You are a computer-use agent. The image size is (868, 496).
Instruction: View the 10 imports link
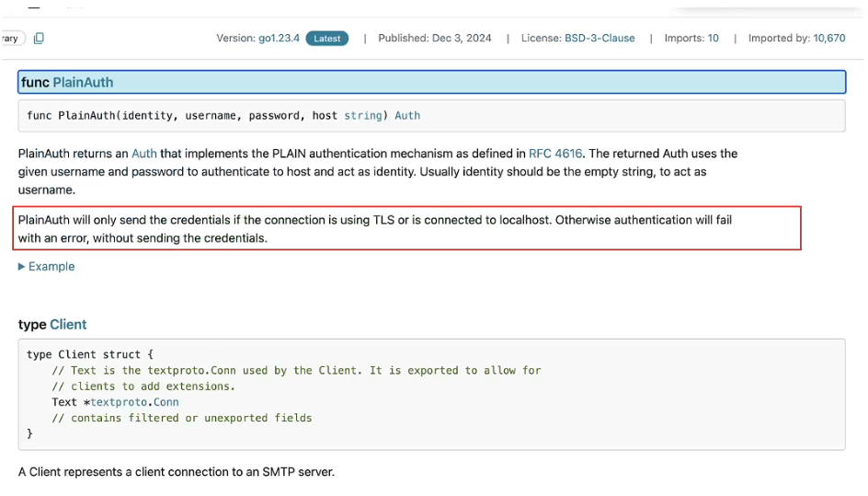tap(713, 39)
